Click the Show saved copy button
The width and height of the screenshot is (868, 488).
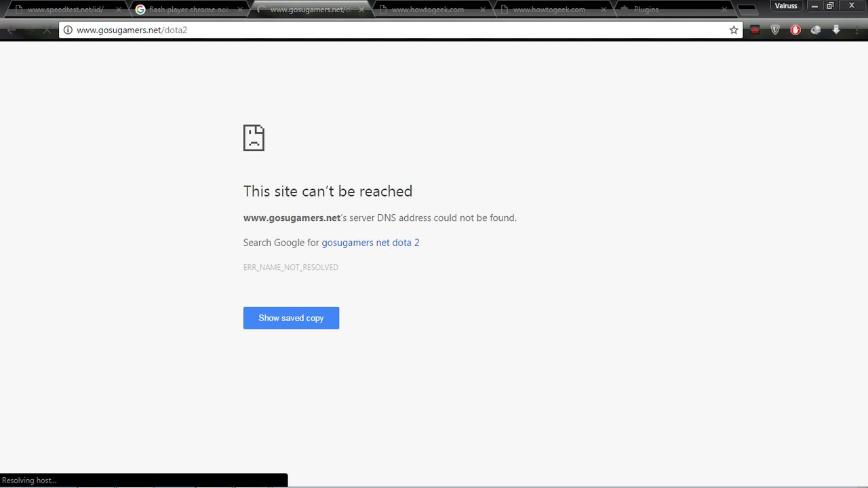click(291, 318)
